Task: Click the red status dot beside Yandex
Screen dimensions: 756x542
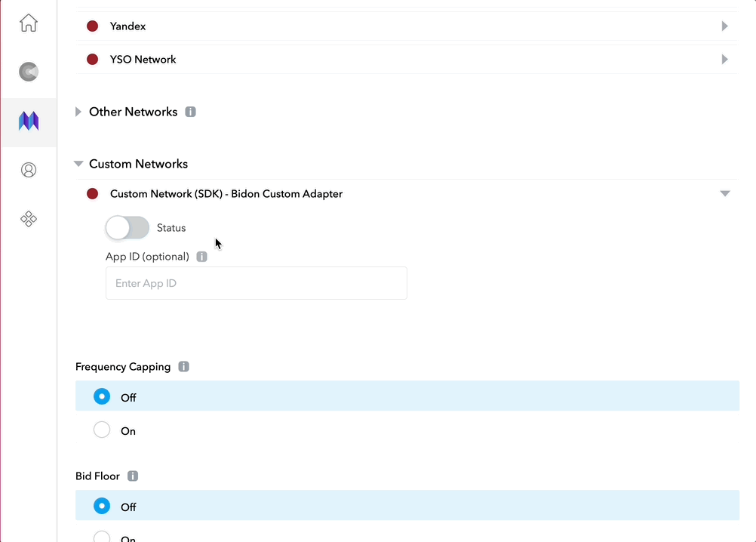Action: [x=92, y=26]
